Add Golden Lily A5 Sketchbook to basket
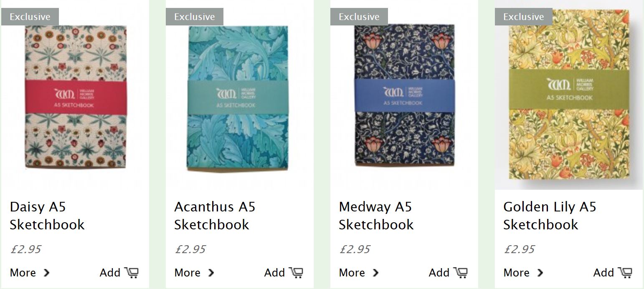The image size is (644, 289). (613, 272)
